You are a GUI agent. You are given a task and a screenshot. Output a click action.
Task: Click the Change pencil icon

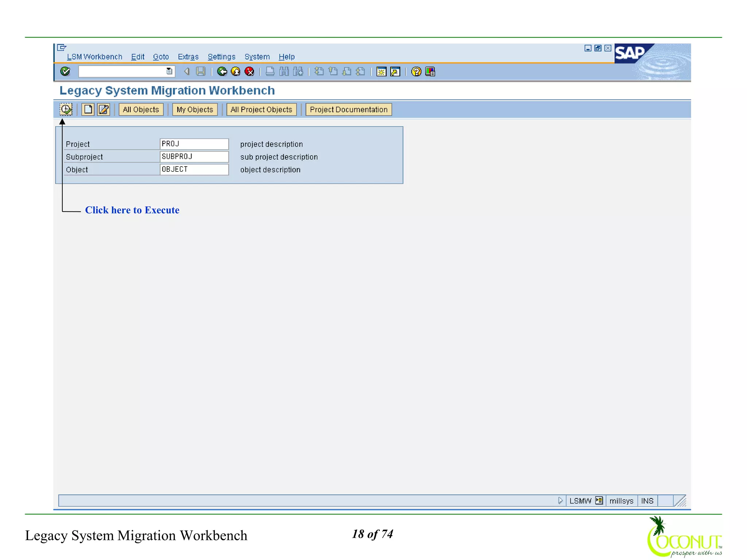pyautogui.click(x=104, y=109)
